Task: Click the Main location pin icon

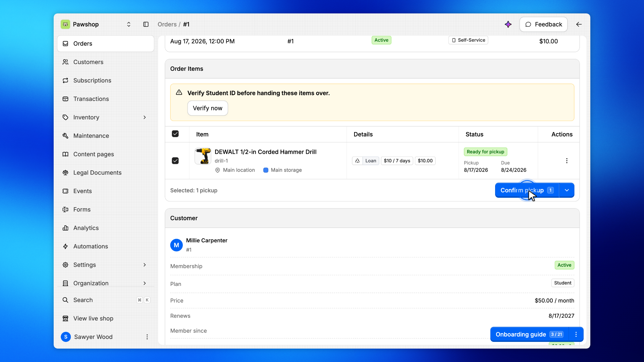Action: pos(218,170)
